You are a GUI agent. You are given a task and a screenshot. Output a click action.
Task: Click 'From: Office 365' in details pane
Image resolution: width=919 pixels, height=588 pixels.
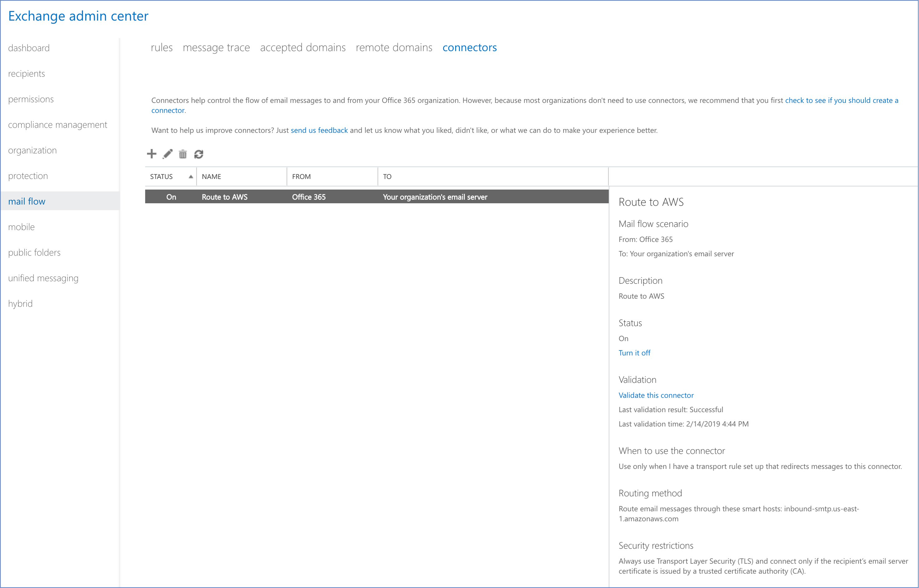(x=646, y=239)
